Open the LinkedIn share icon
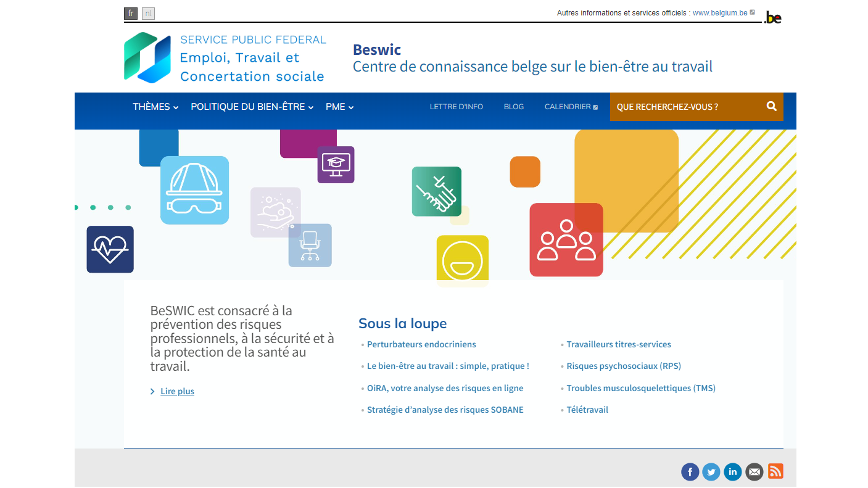 coord(733,471)
